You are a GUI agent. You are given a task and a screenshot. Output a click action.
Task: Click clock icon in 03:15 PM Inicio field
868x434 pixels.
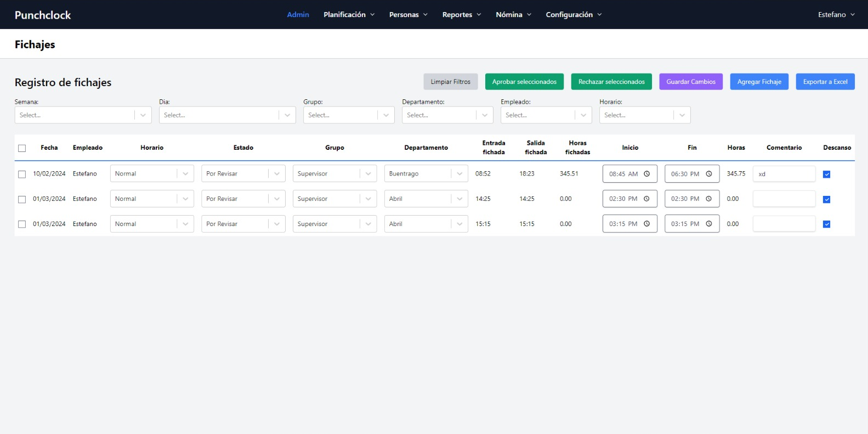point(646,224)
